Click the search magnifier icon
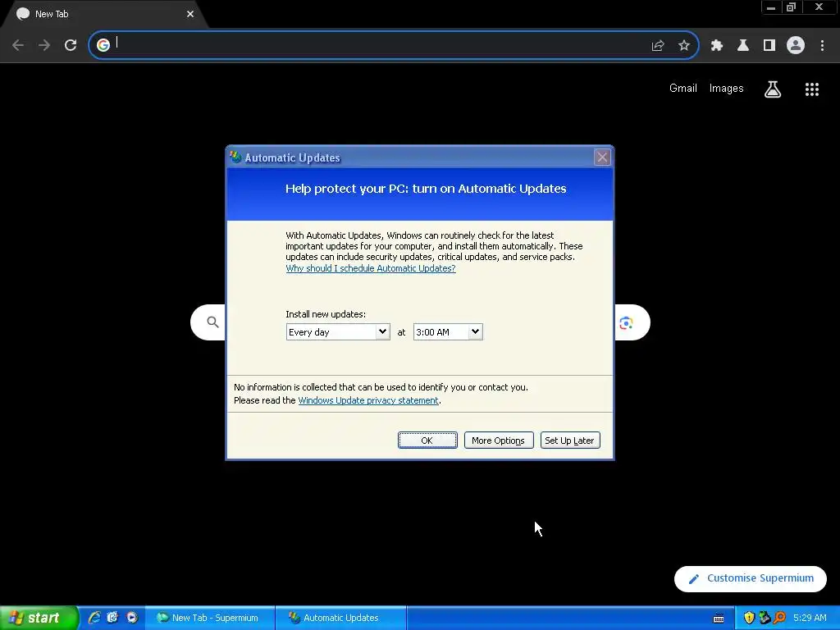Viewport: 840px width, 630px height. 212,322
